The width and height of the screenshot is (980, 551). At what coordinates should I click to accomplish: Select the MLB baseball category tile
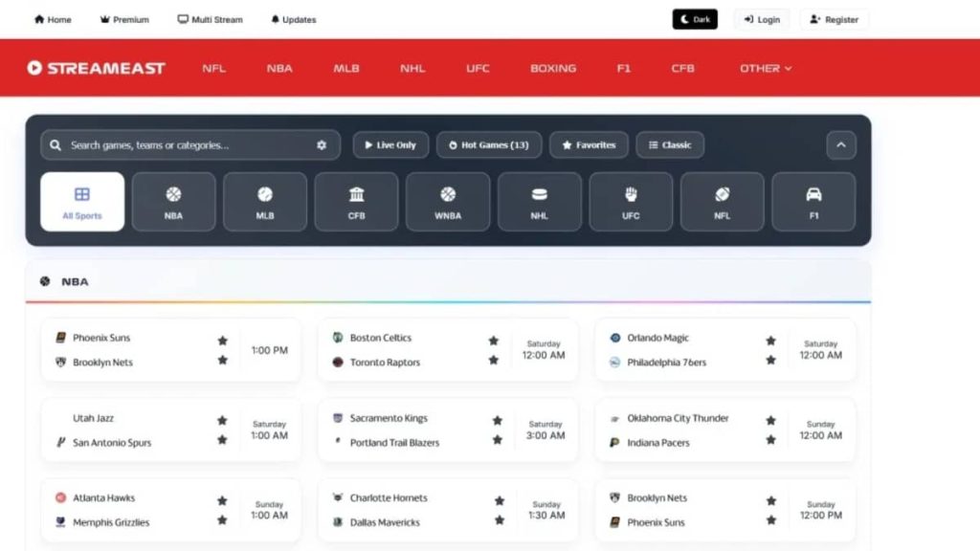tap(265, 202)
